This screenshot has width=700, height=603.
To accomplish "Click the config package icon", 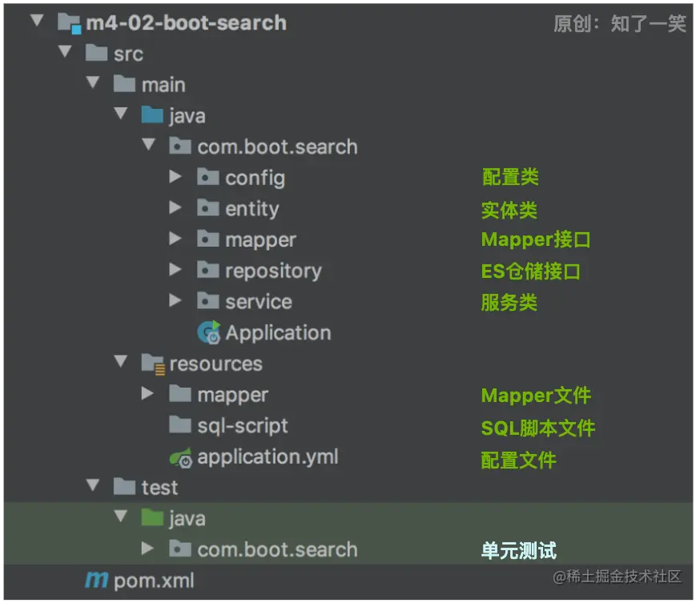I will click(x=208, y=177).
